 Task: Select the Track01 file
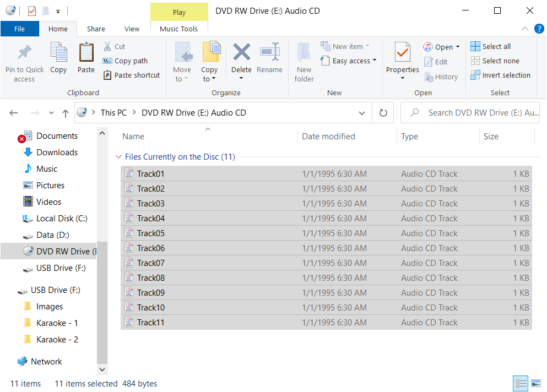click(326, 173)
